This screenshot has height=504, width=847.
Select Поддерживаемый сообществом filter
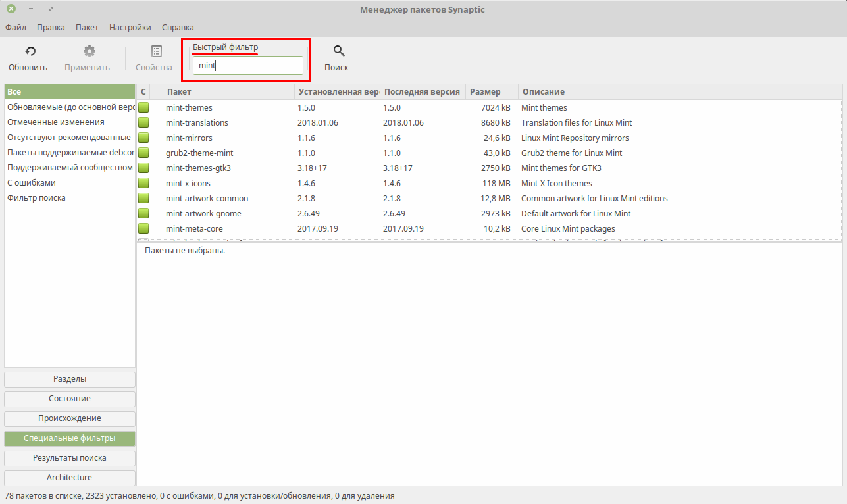point(69,167)
